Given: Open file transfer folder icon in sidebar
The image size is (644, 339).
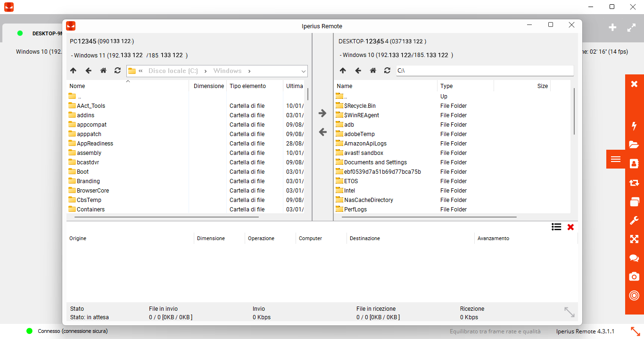Looking at the screenshot, I should (x=634, y=145).
